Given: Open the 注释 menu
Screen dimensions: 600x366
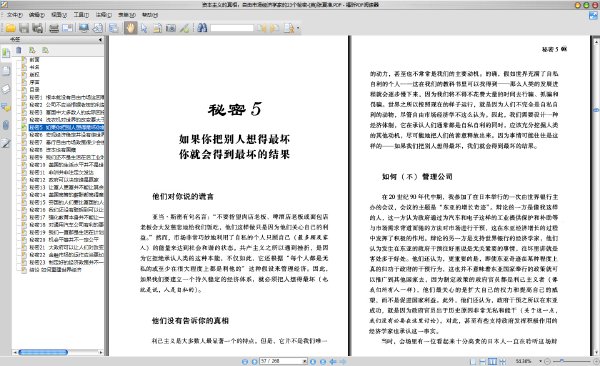Looking at the screenshot, I should coord(103,15).
